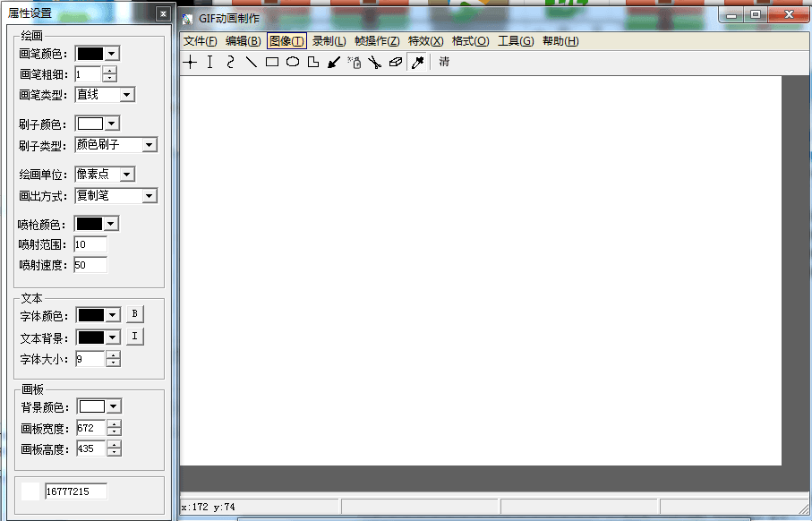Select the spray can tool
The image size is (812, 521).
[x=354, y=62]
